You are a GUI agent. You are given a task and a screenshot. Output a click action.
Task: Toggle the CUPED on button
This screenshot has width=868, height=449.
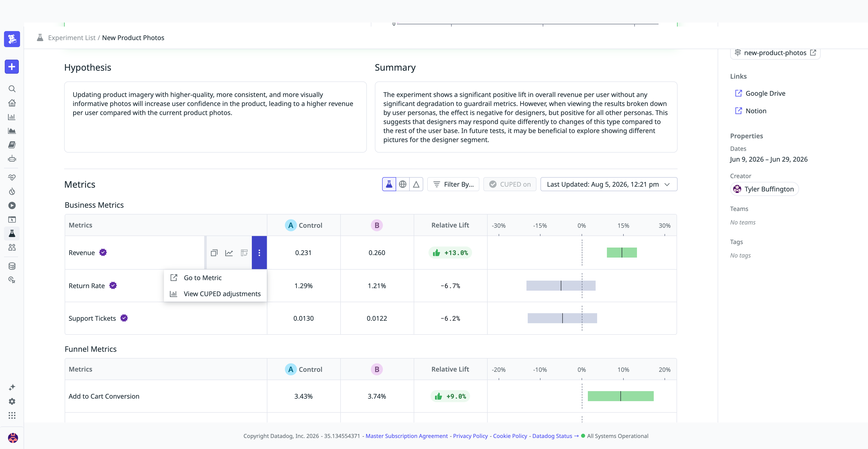click(x=510, y=184)
